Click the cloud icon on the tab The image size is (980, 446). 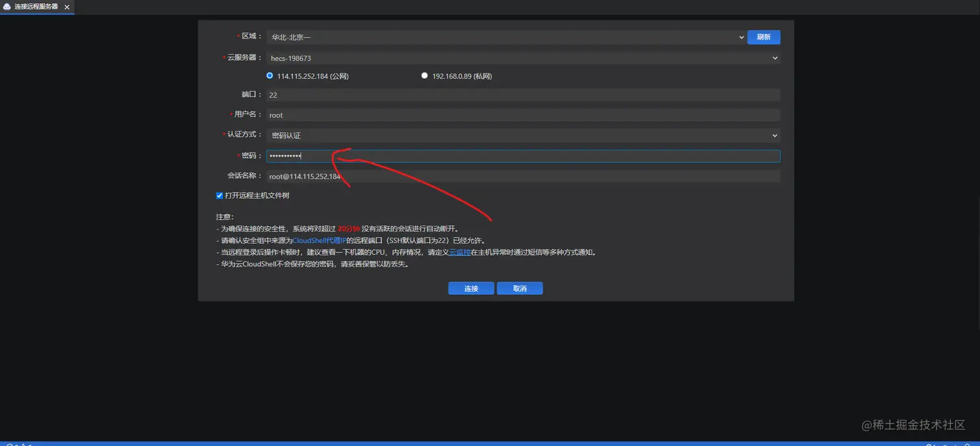(7, 6)
